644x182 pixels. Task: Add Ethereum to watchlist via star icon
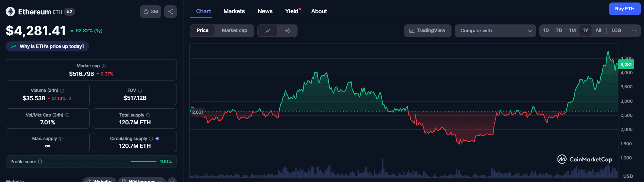pyautogui.click(x=146, y=12)
